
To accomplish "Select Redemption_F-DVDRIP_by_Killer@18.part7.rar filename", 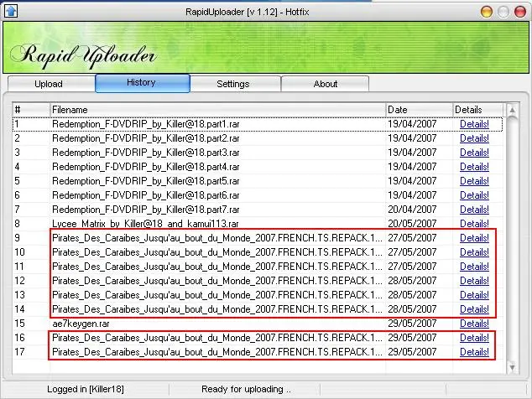I will pyautogui.click(x=146, y=210).
